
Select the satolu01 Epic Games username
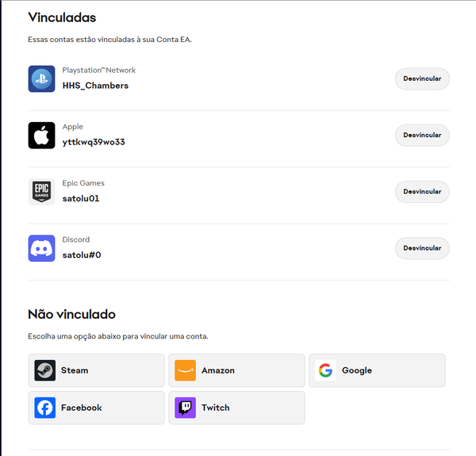81,198
